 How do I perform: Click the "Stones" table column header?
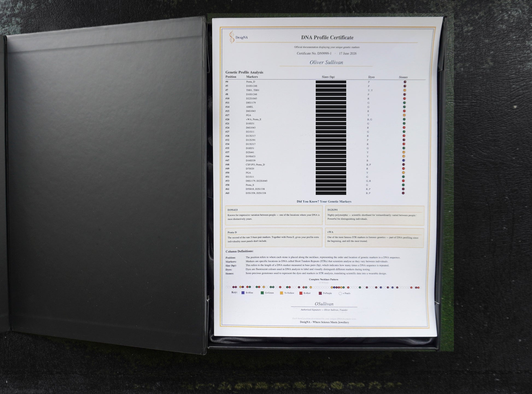(403, 77)
